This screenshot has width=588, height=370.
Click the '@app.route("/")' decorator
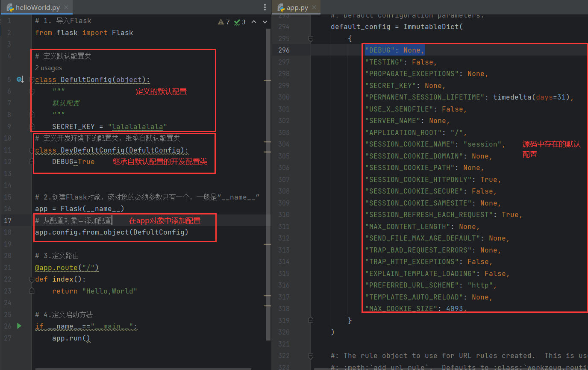coord(67,267)
